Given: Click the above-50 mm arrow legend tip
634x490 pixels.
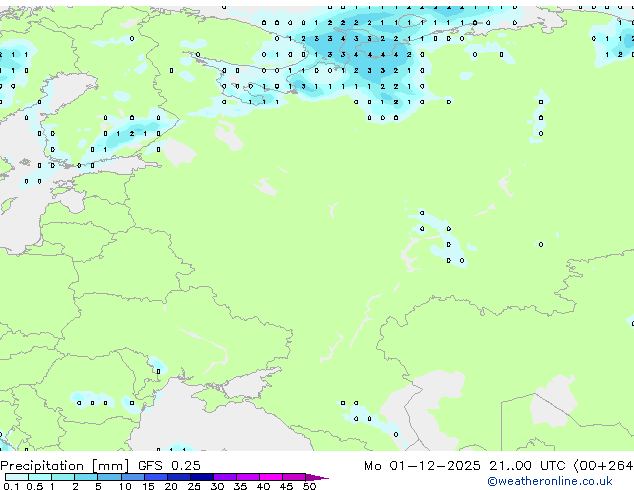Looking at the screenshot, I should [317, 477].
